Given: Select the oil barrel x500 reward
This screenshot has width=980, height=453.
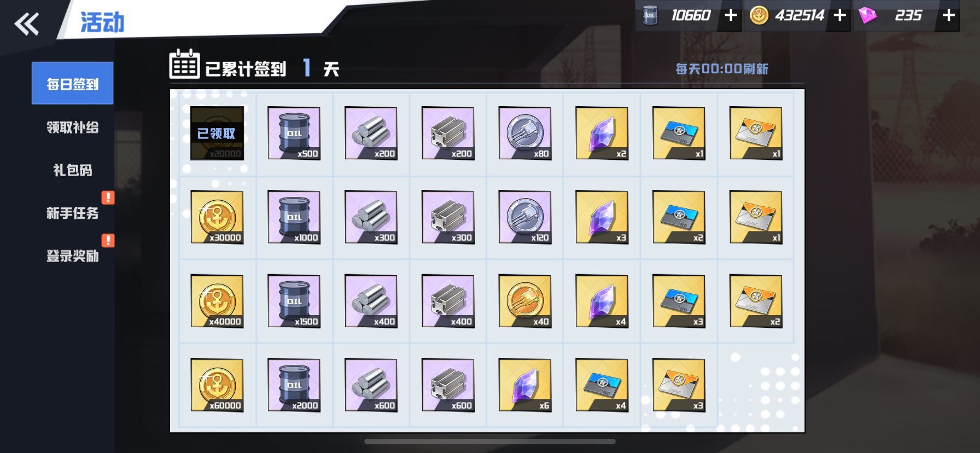Looking at the screenshot, I should pos(294,133).
